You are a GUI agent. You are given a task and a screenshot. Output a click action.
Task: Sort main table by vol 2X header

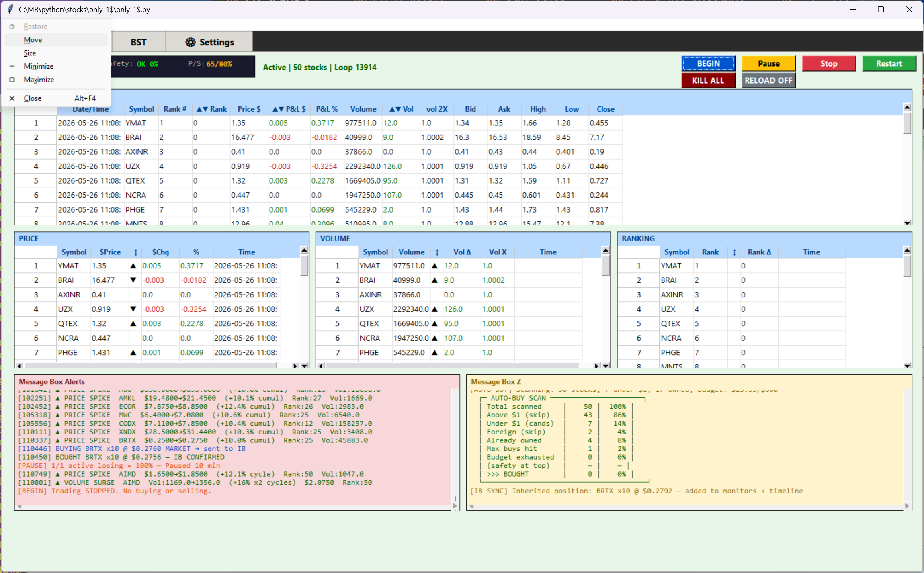(x=437, y=109)
